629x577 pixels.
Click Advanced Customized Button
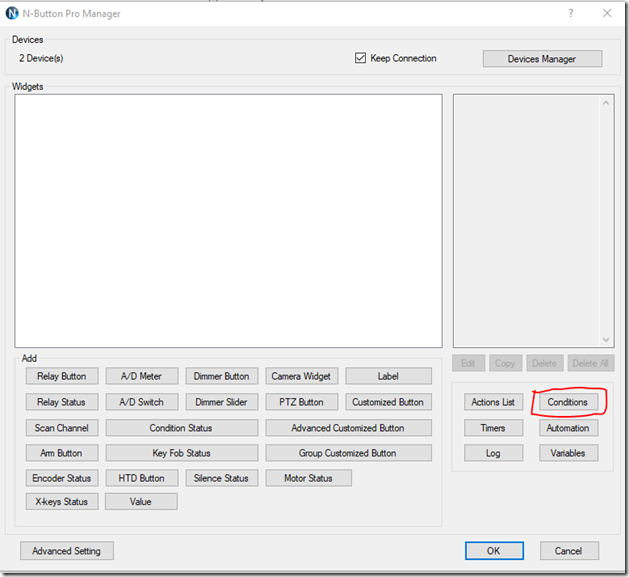348,428
